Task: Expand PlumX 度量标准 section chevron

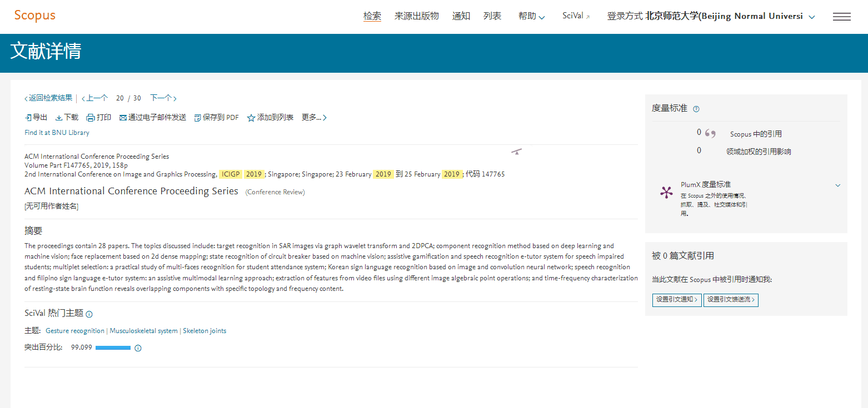Action: pos(838,185)
